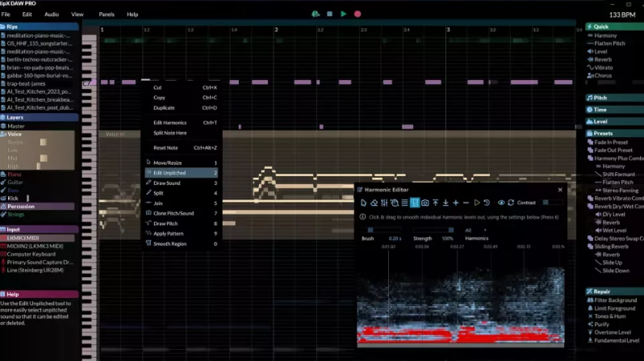Select Apply Pattern in the context menu
Screen dimensions: 644x361
[x=181, y=233]
